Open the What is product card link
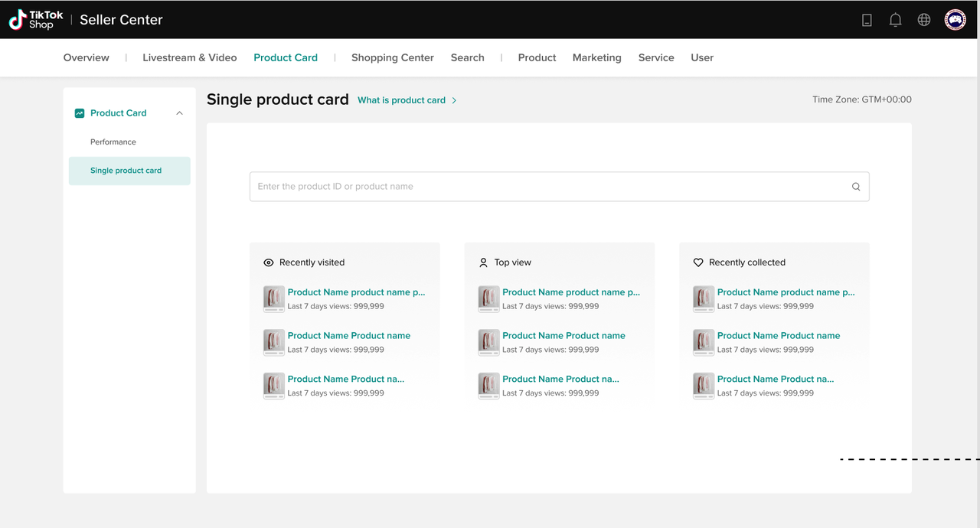 click(x=401, y=100)
